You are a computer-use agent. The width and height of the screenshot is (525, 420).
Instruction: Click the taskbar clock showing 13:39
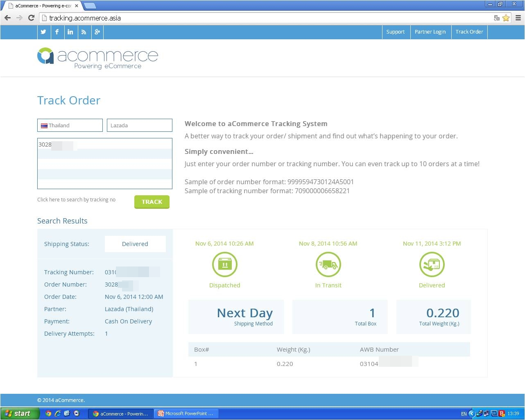click(x=513, y=414)
